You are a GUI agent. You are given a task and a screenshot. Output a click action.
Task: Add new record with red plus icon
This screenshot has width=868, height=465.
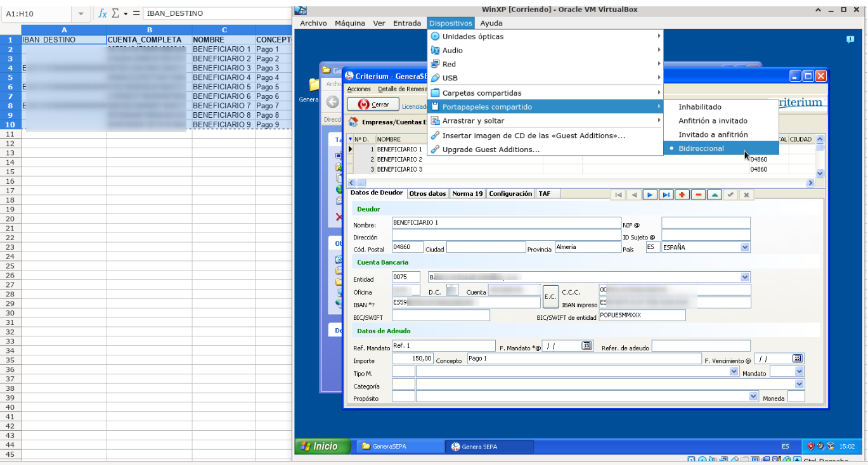point(682,194)
